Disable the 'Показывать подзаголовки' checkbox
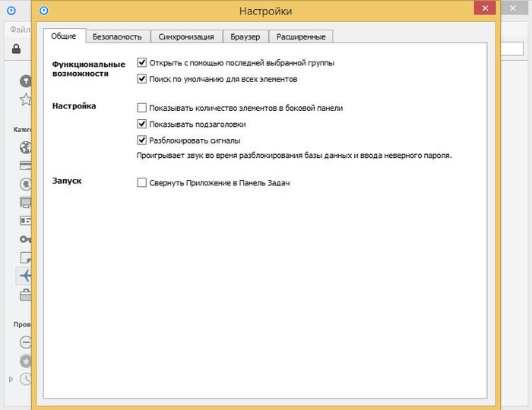 coord(141,124)
